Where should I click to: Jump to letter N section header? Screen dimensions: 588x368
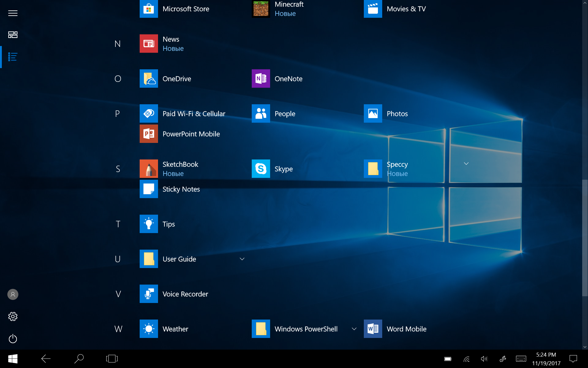[118, 44]
